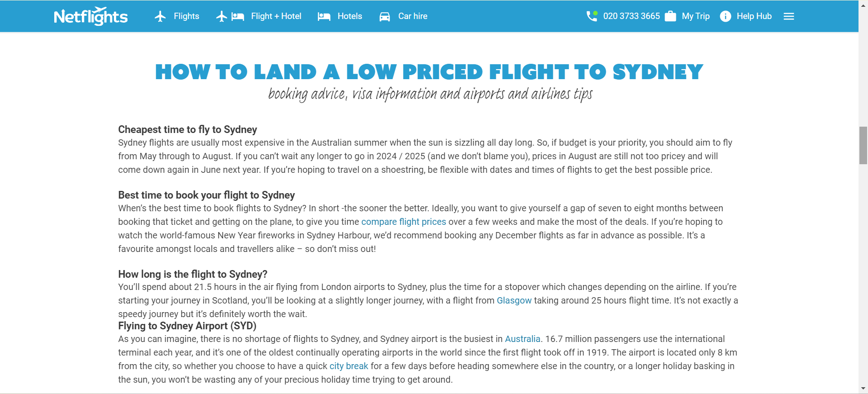
Task: Select Hotels in the navigation bar
Action: click(x=349, y=16)
